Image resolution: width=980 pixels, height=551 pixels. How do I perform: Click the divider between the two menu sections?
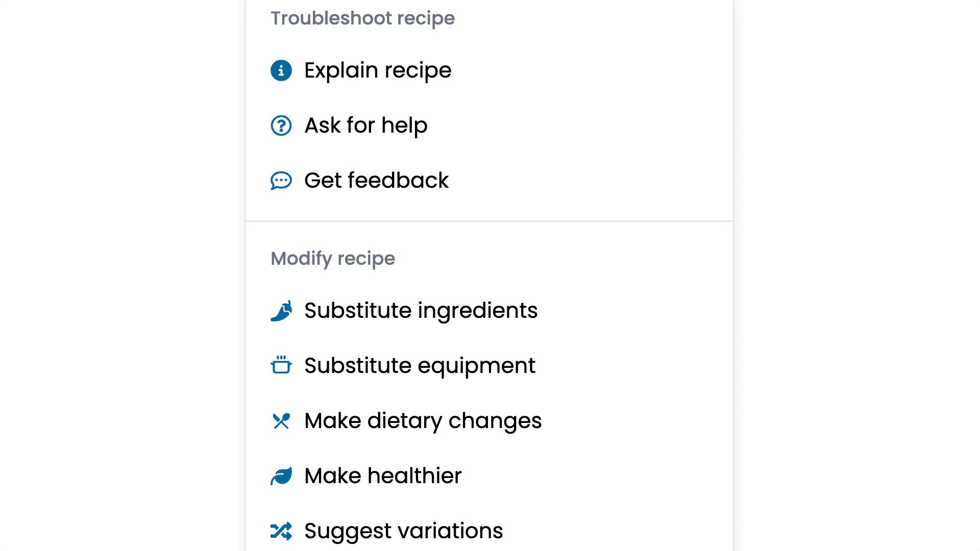click(x=488, y=221)
